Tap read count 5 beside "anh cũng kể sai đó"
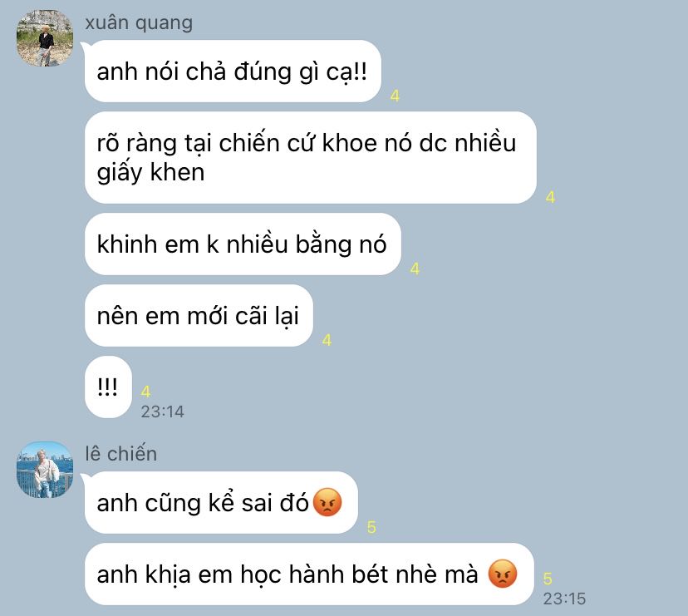688x616 pixels. [371, 527]
